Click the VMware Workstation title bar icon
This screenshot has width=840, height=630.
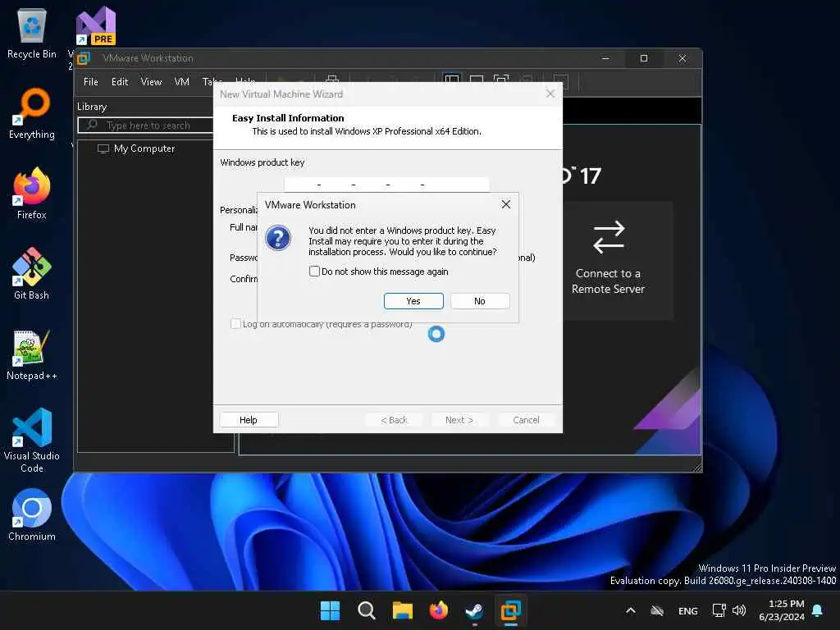(84, 58)
